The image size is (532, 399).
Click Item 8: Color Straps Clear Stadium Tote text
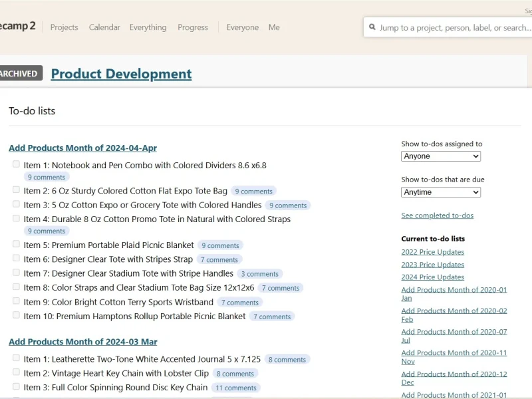pyautogui.click(x=139, y=288)
